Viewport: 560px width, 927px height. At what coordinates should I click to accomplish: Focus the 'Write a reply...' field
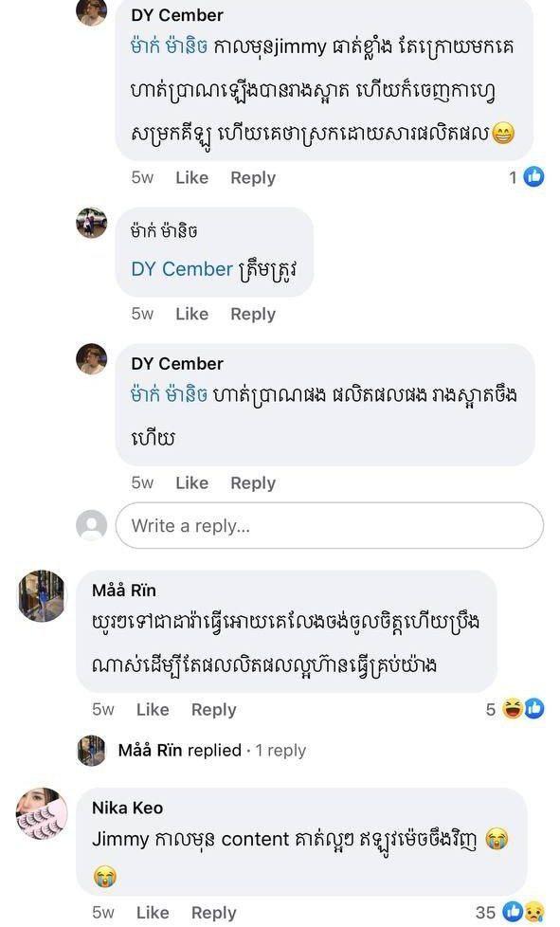point(329,525)
